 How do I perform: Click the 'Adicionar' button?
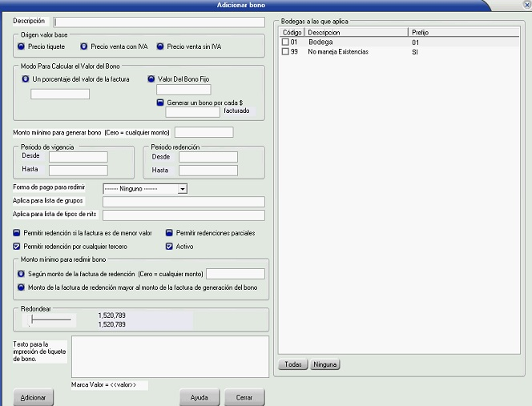[33, 397]
